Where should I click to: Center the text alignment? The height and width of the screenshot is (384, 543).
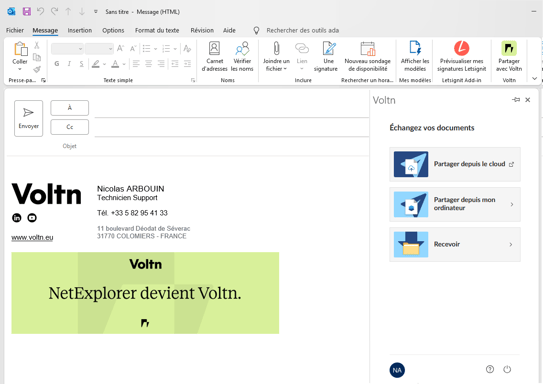coord(149,64)
